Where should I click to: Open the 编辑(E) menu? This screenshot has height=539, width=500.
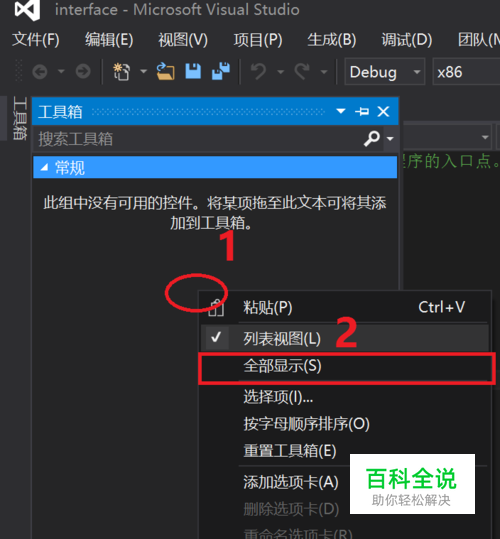[109, 40]
